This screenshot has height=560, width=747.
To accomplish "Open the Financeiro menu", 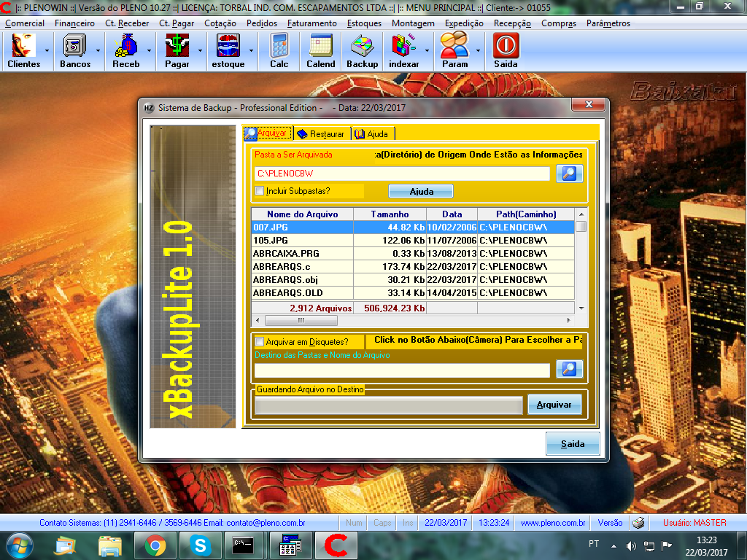I will [74, 23].
